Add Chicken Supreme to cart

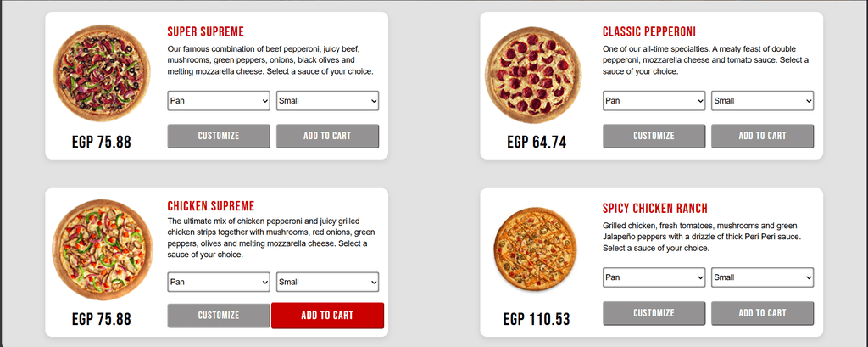327,316
